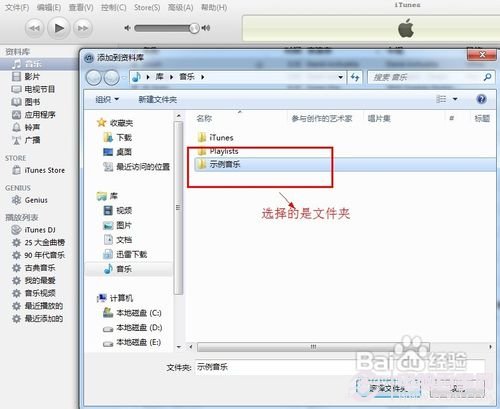Open the 控制(C) menu
The height and width of the screenshot is (409, 500).
pos(114,7)
